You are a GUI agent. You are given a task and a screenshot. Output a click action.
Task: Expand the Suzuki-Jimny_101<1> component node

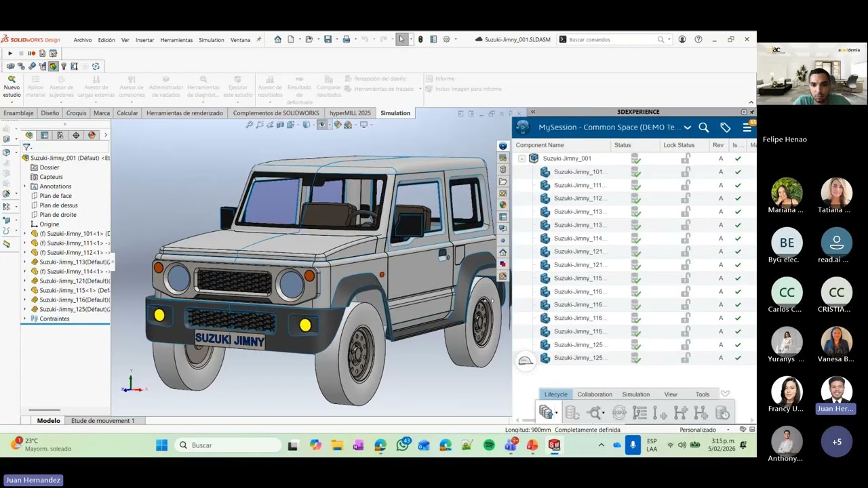click(x=25, y=234)
